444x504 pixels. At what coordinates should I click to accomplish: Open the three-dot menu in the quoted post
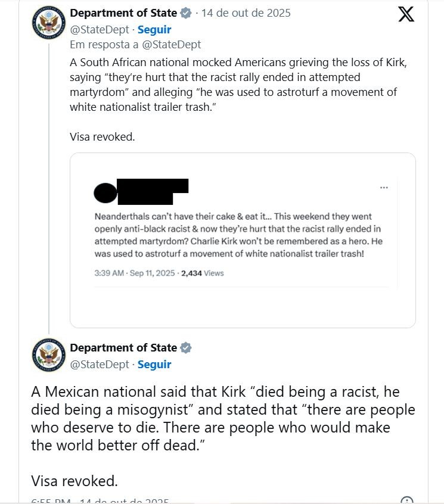pos(384,188)
